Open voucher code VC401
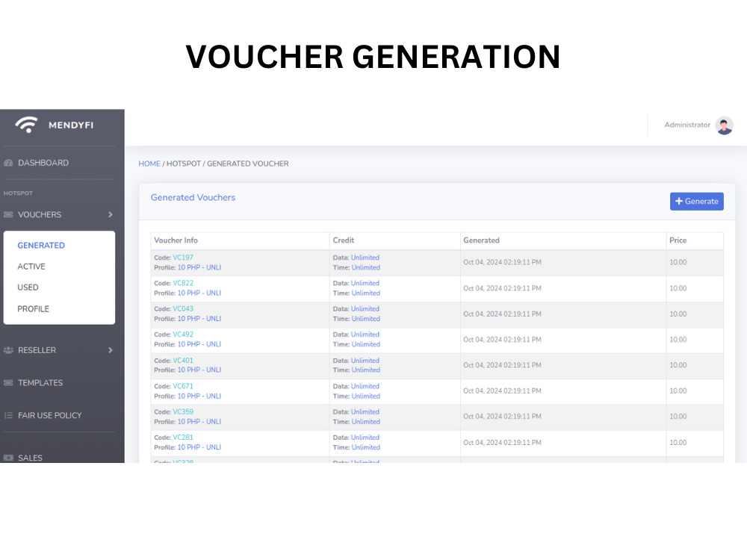The width and height of the screenshot is (747, 560). point(183,361)
